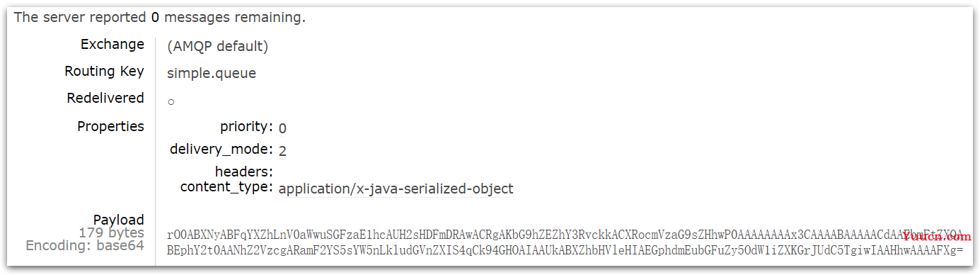Click the second line of base64 payload
Viewport: 980px width, 275px height.
(565, 250)
